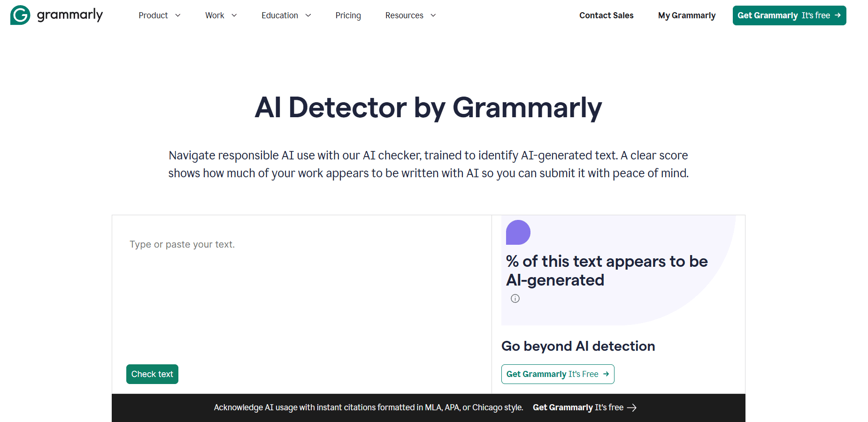Click the green Get Grammarly It's free header button

789,15
